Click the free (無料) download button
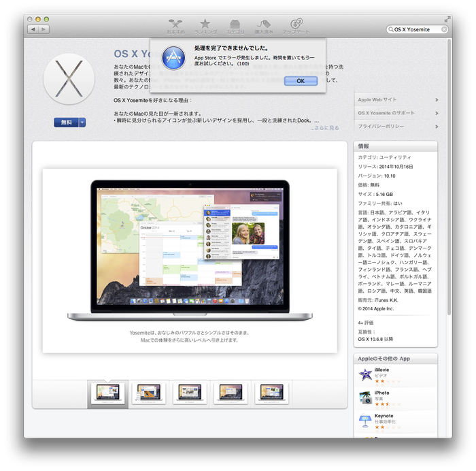Viewport: 476px width, 471px height. (66, 123)
